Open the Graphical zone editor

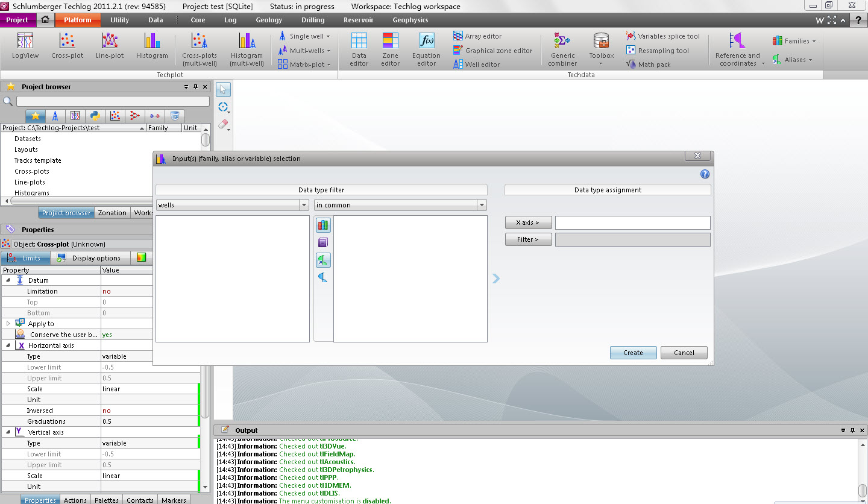tap(493, 51)
